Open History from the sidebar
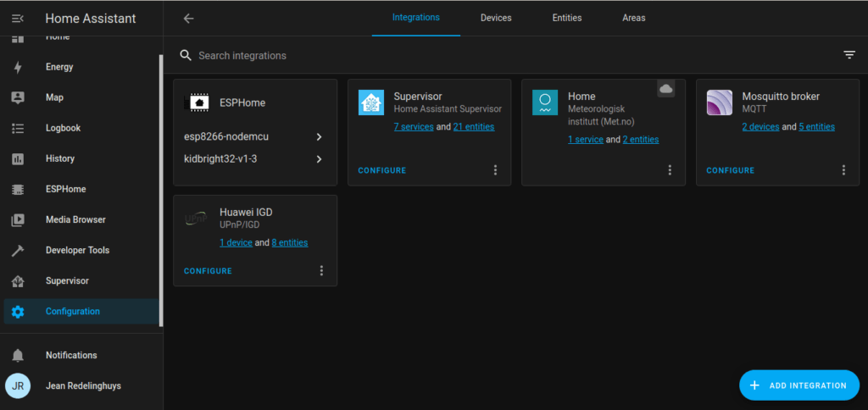 81,158
